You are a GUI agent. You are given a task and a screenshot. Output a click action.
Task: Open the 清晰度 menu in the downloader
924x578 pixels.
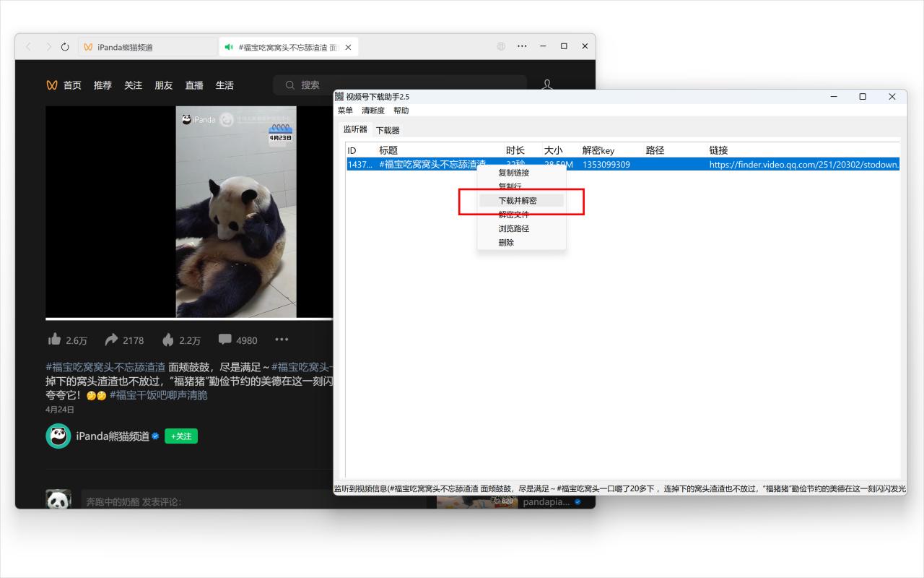point(372,110)
